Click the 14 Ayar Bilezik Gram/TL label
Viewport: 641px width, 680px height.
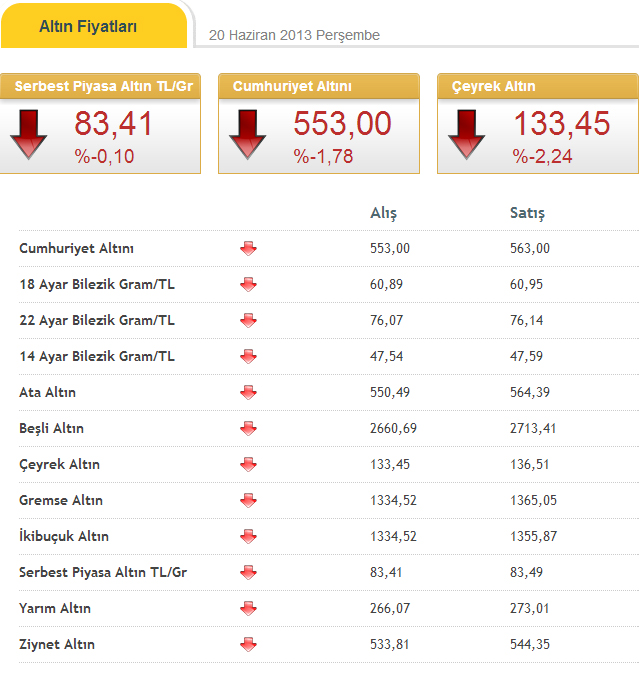97,357
